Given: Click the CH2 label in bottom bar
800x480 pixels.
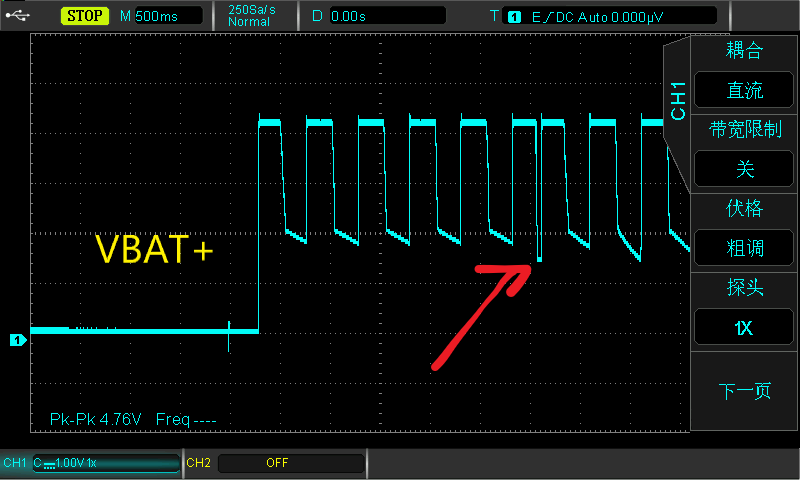Looking at the screenshot, I should click(x=198, y=463).
